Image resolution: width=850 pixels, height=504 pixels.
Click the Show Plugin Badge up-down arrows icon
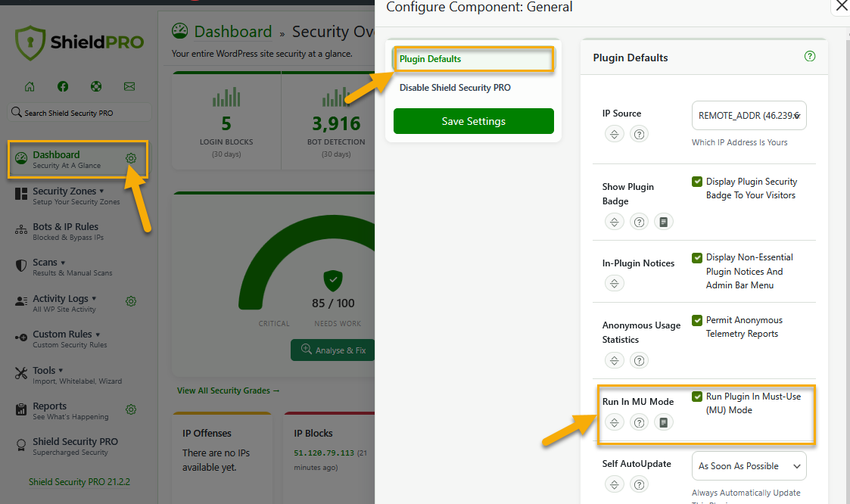pos(614,222)
